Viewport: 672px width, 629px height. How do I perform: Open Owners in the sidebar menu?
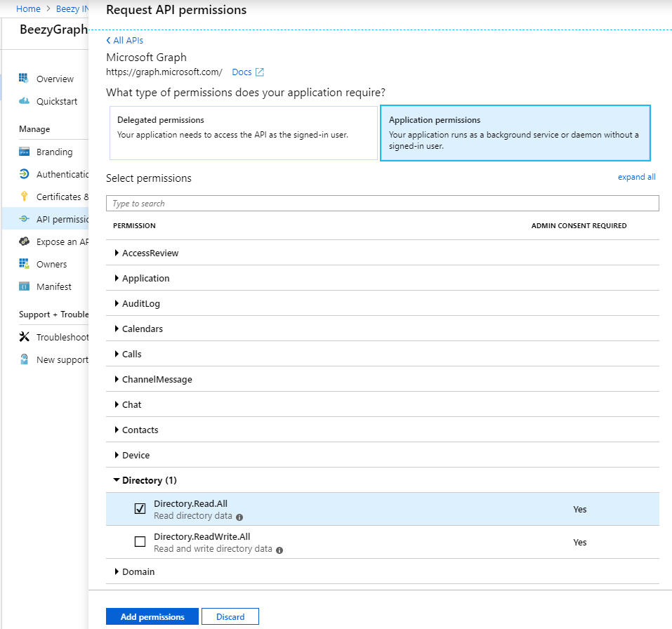point(51,265)
